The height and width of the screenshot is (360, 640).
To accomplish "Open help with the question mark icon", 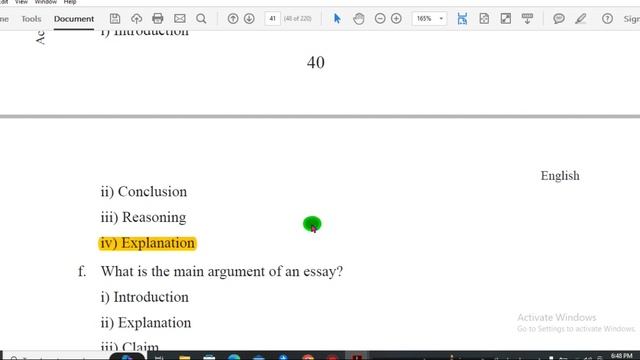I will coord(607,18).
